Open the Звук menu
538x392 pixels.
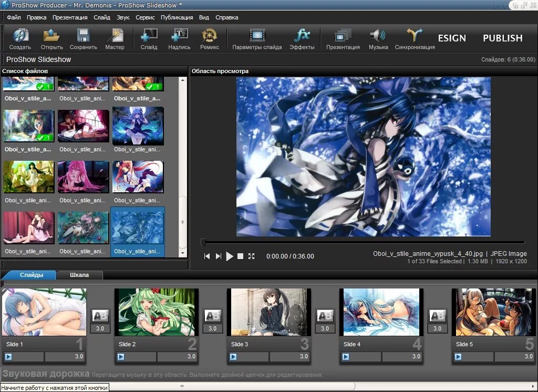(123, 17)
